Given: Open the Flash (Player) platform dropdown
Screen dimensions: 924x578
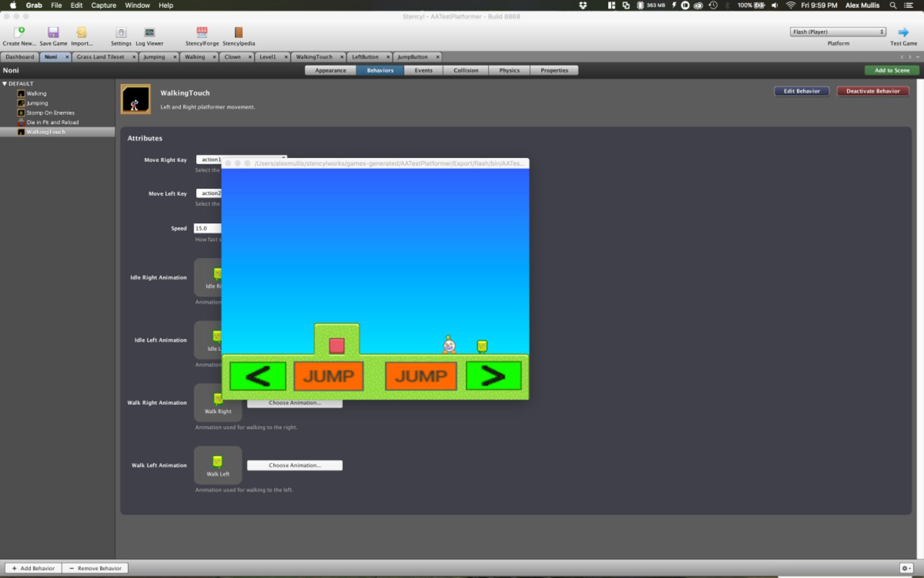Looking at the screenshot, I should [837, 32].
